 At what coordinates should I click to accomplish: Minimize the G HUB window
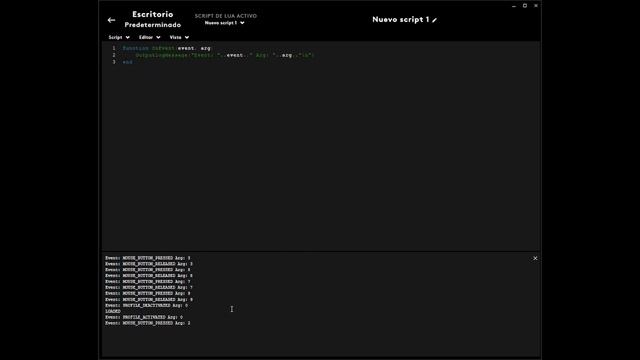pos(514,6)
